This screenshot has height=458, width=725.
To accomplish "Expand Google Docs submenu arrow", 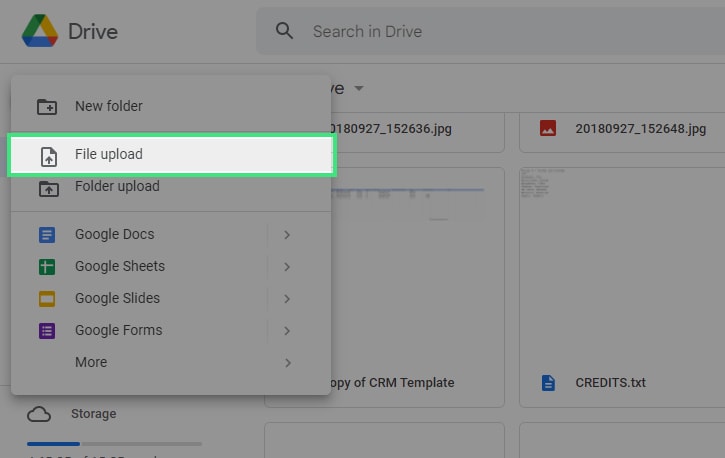I will pos(287,235).
